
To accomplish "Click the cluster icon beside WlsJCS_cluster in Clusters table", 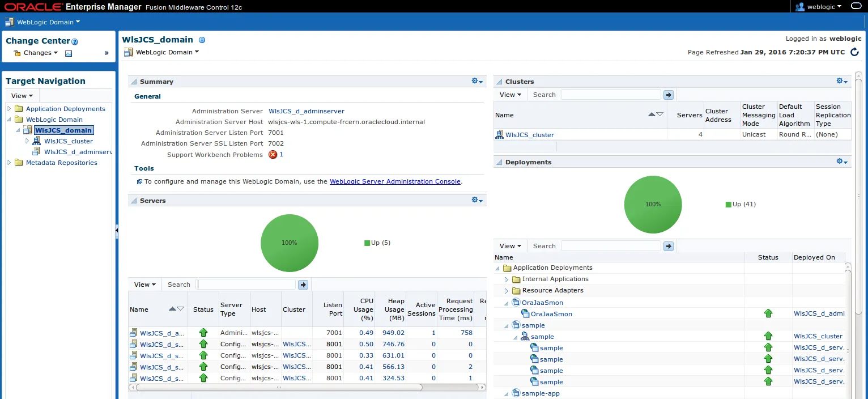I will (499, 135).
